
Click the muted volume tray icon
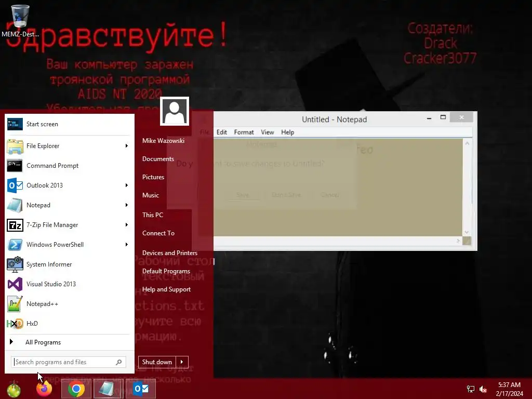coord(484,389)
